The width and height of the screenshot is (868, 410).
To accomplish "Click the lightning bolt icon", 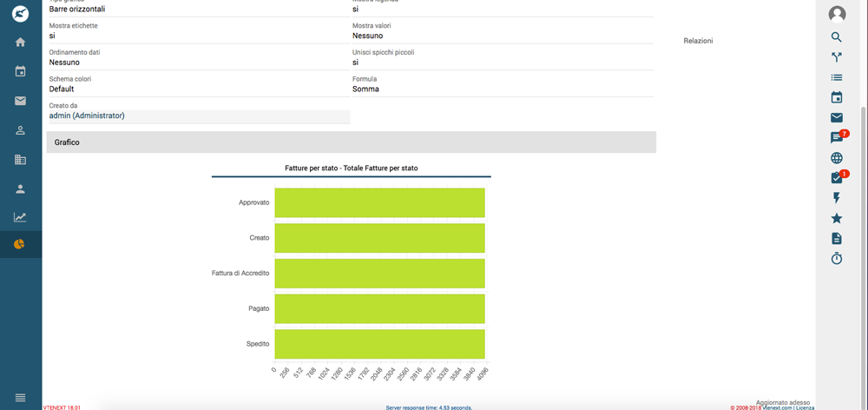I will [837, 198].
